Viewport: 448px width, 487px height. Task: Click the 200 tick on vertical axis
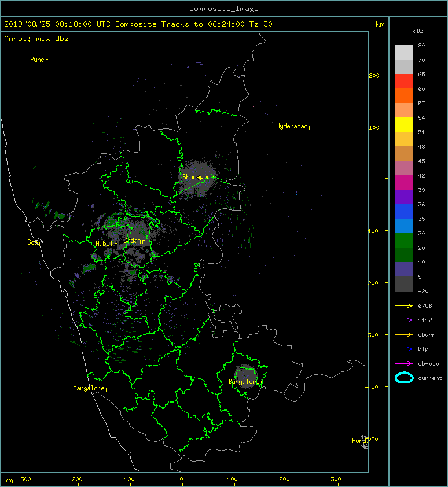click(374, 75)
